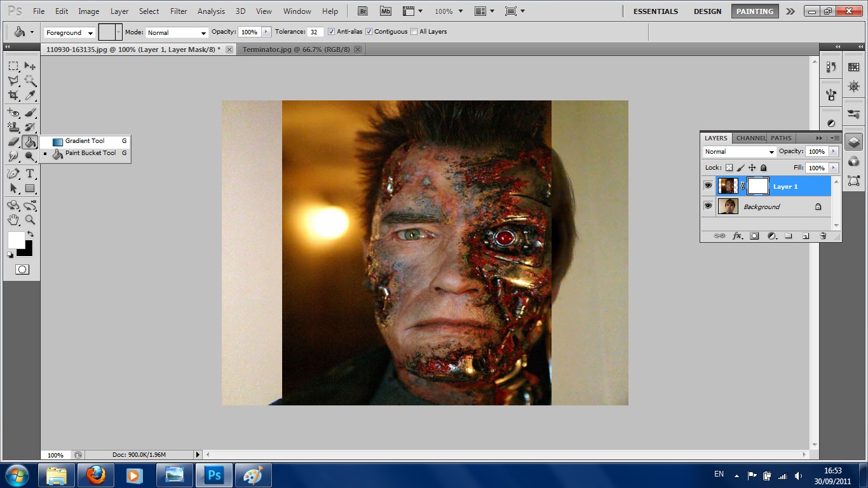
Task: Switch to the Essentials workspace
Action: pyautogui.click(x=656, y=11)
